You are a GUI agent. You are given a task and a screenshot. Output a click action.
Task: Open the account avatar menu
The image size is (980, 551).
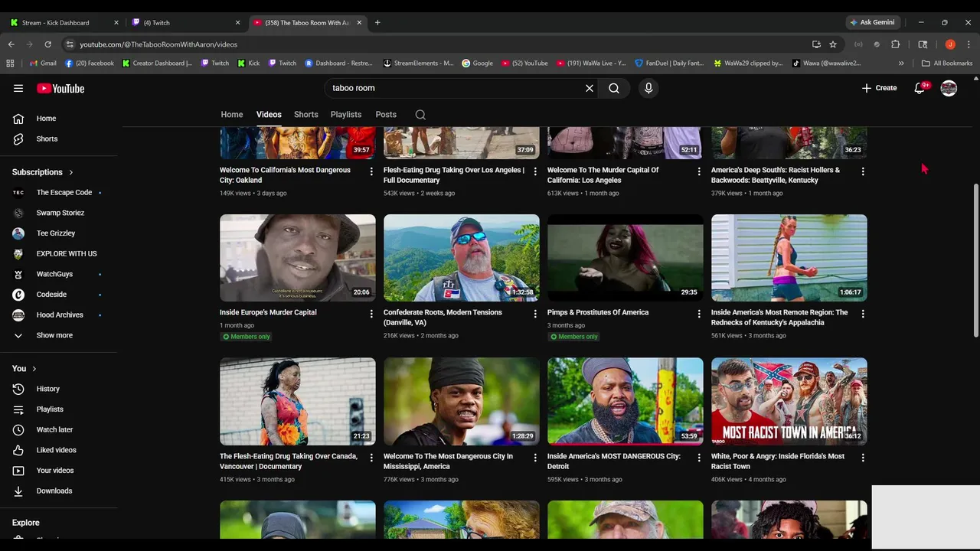coord(949,88)
